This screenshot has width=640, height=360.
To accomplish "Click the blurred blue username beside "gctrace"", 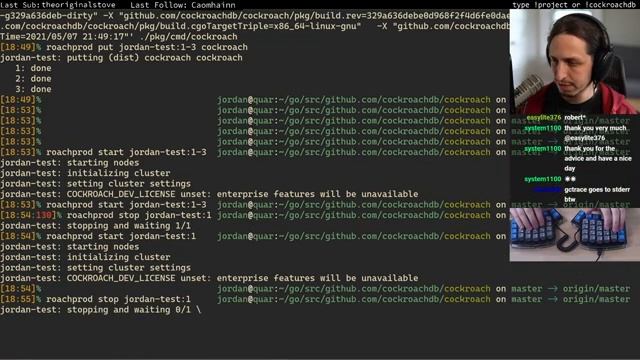I will click(x=548, y=190).
